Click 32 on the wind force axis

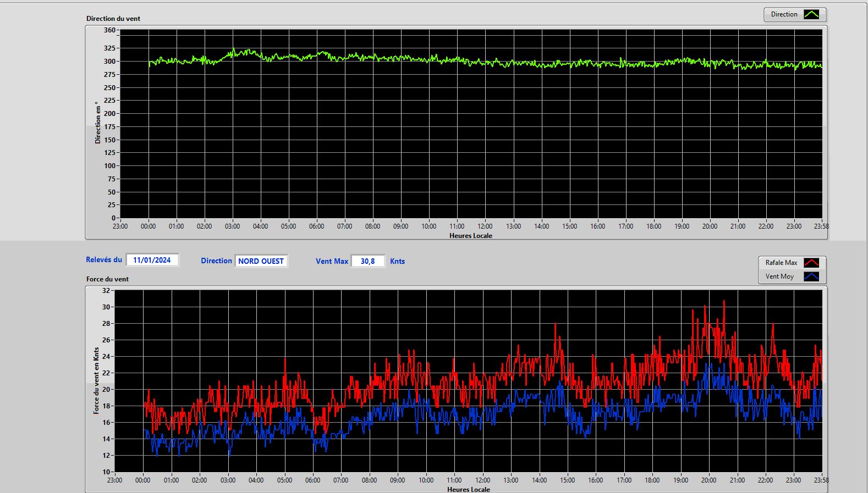(x=106, y=290)
